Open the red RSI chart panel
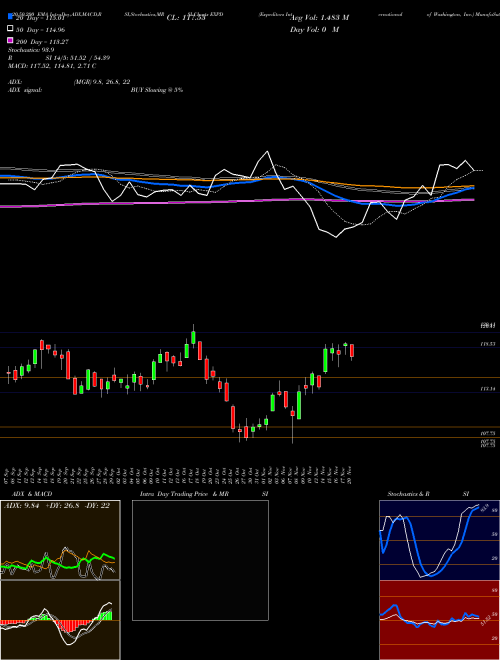The width and height of the screenshot is (500, 660). (x=439, y=620)
